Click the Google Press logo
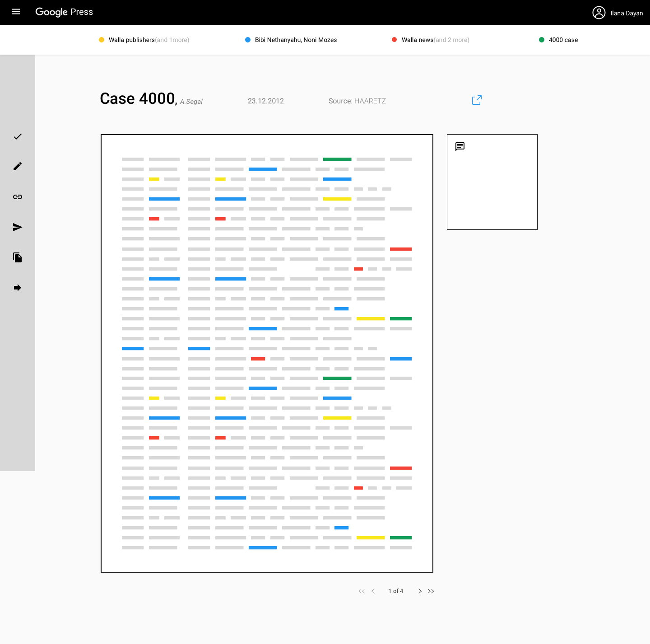This screenshot has height=644, width=650. [64, 12]
